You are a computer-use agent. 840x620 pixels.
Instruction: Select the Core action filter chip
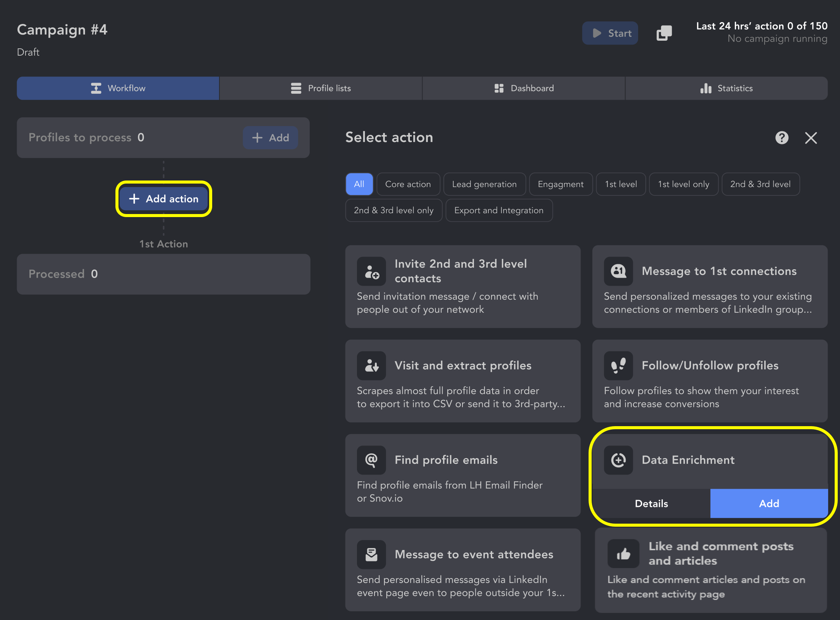pos(408,184)
